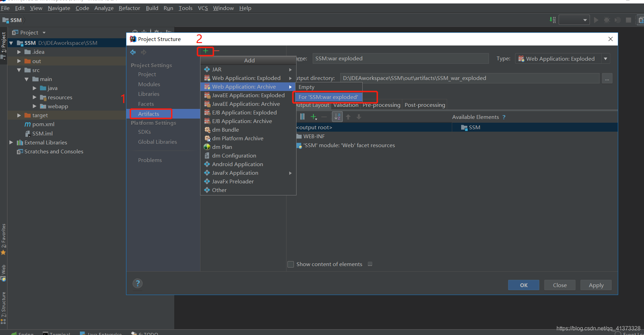Open Facets in Project Settings

[x=146, y=104]
